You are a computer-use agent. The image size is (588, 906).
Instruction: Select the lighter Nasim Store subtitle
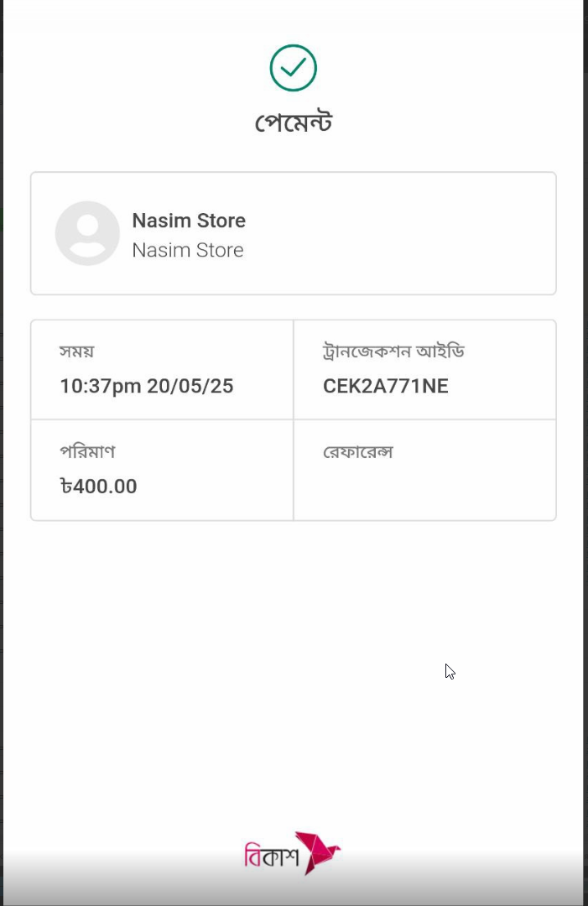[x=188, y=250]
